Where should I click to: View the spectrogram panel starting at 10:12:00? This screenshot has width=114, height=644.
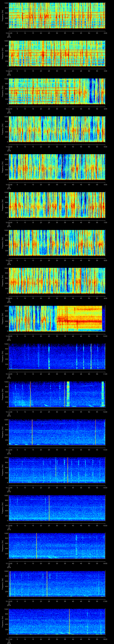[x=57, y=432]
